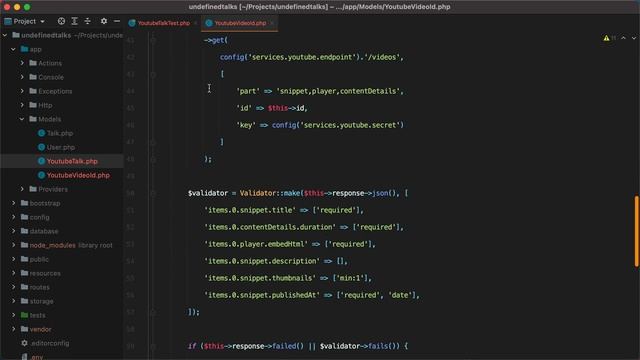
Task: Select the .editorconfig file
Action: pyautogui.click(x=49, y=343)
